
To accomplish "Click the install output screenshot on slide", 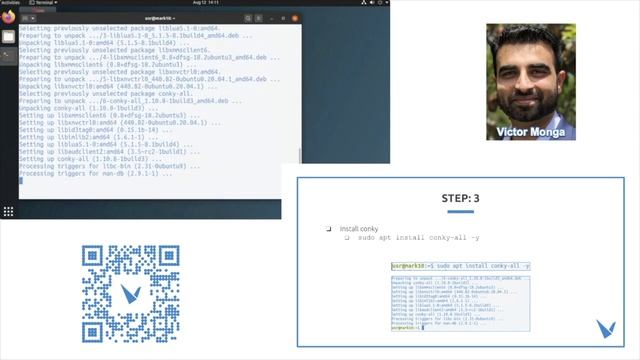I will click(460, 304).
